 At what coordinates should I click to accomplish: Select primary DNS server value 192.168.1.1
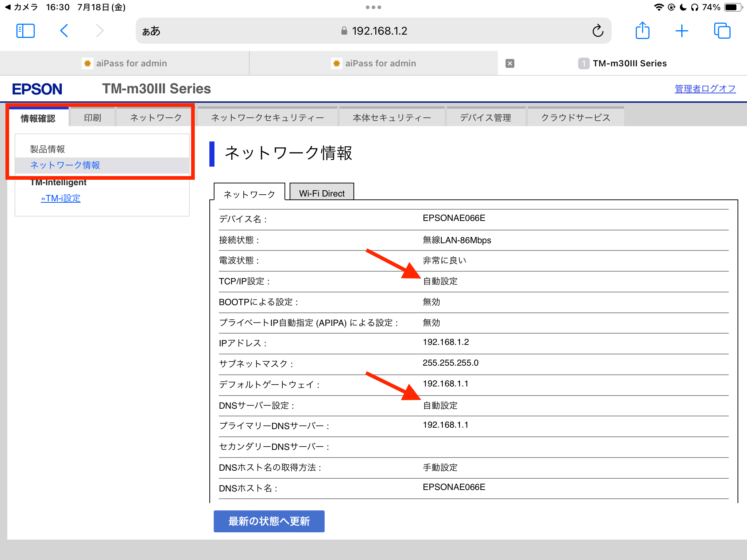[x=445, y=425]
